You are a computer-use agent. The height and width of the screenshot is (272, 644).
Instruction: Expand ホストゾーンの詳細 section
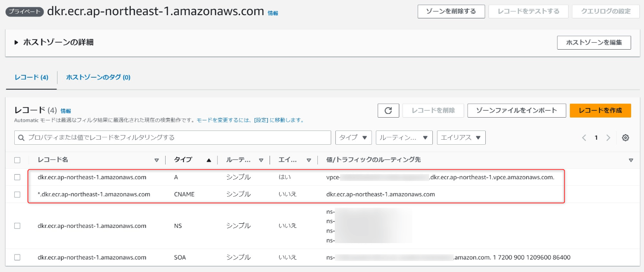pos(54,42)
